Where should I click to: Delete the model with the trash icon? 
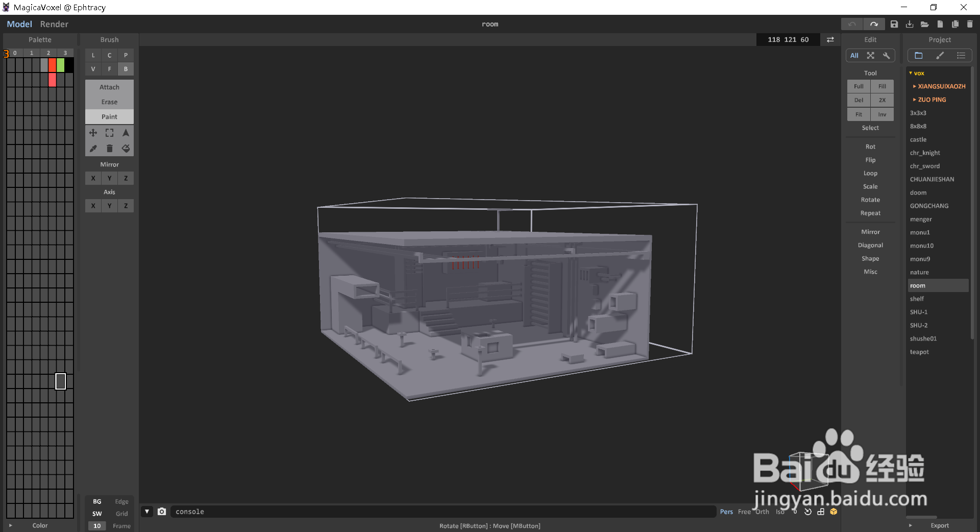point(970,24)
